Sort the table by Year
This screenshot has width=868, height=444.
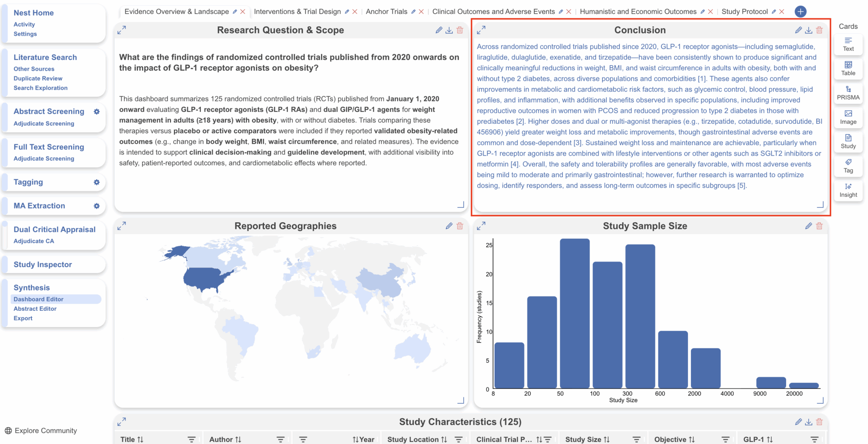click(356, 440)
